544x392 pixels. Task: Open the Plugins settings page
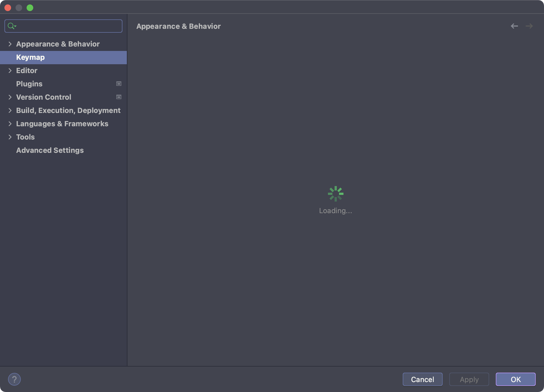tap(29, 84)
